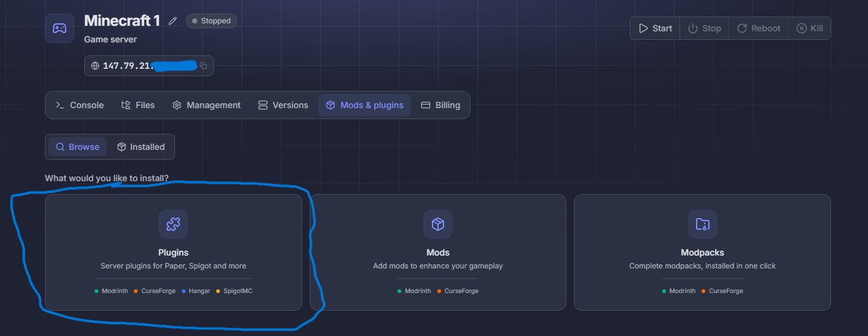Click Modrinth source in Mods card
This screenshot has width=868, height=336.
click(x=415, y=291)
